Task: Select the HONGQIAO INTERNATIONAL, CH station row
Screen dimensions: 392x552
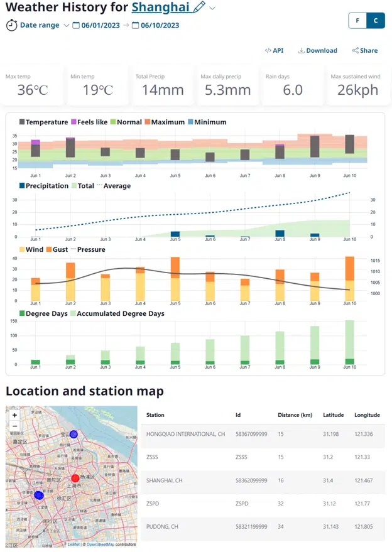Action: pyautogui.click(x=185, y=434)
